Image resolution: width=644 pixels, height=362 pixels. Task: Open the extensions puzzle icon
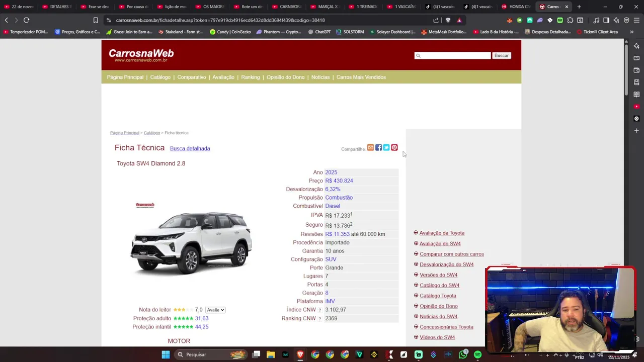click(x=570, y=20)
